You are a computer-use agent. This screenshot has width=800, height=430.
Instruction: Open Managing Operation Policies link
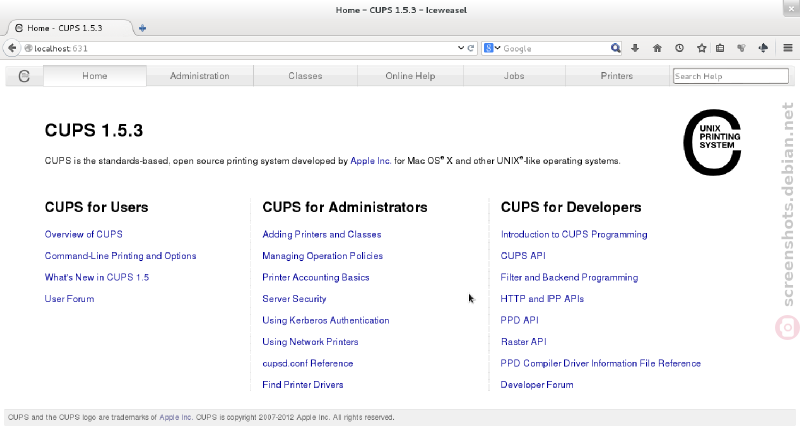[322, 256]
